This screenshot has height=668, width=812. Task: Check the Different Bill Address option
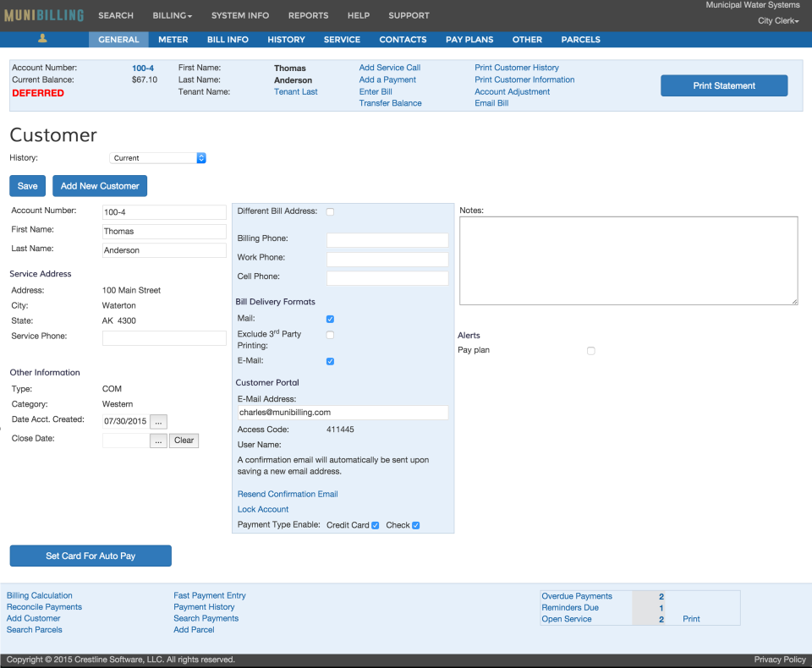(330, 211)
